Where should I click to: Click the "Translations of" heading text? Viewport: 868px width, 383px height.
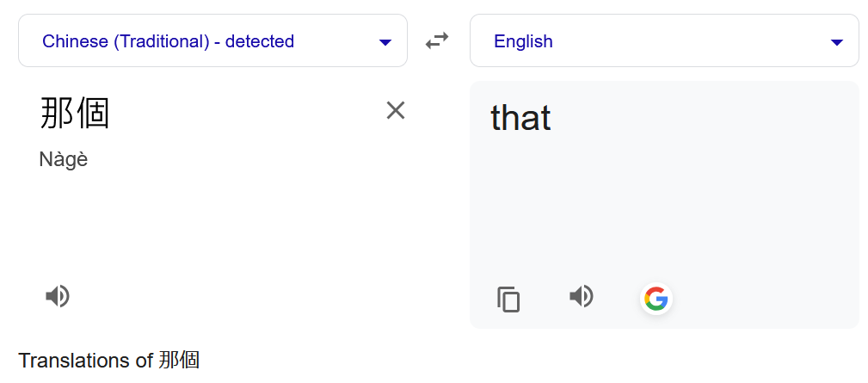coord(85,361)
